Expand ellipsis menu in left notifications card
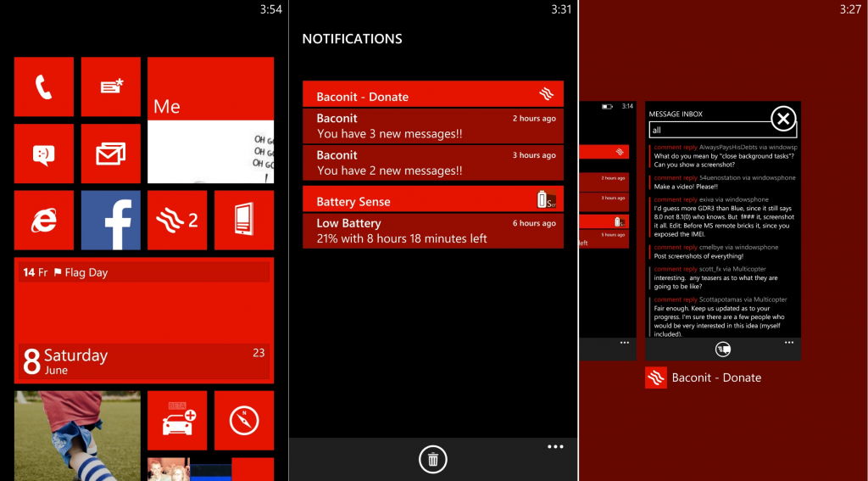 (x=625, y=343)
